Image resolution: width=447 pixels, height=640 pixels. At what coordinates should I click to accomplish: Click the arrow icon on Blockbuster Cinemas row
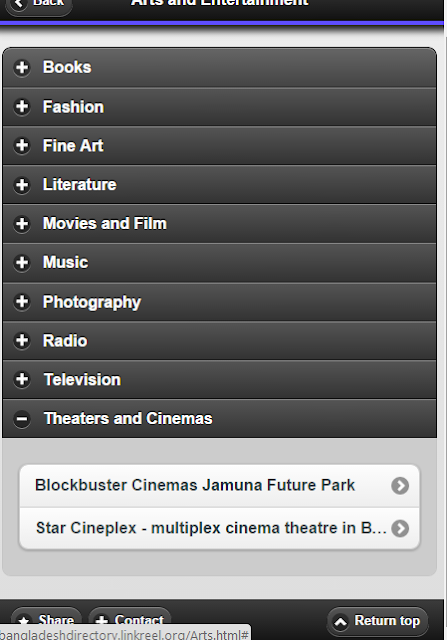pos(400,486)
